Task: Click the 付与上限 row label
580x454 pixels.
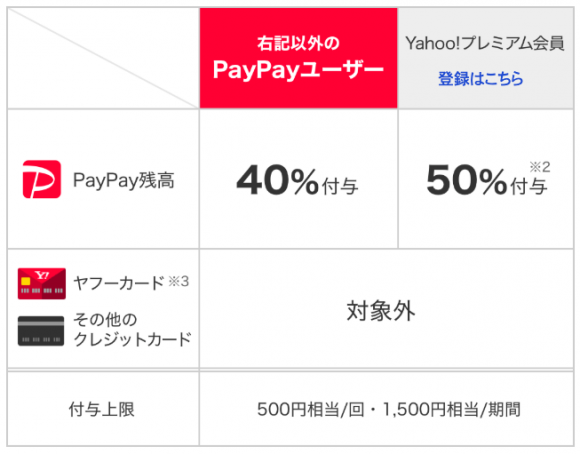Action: tap(101, 410)
